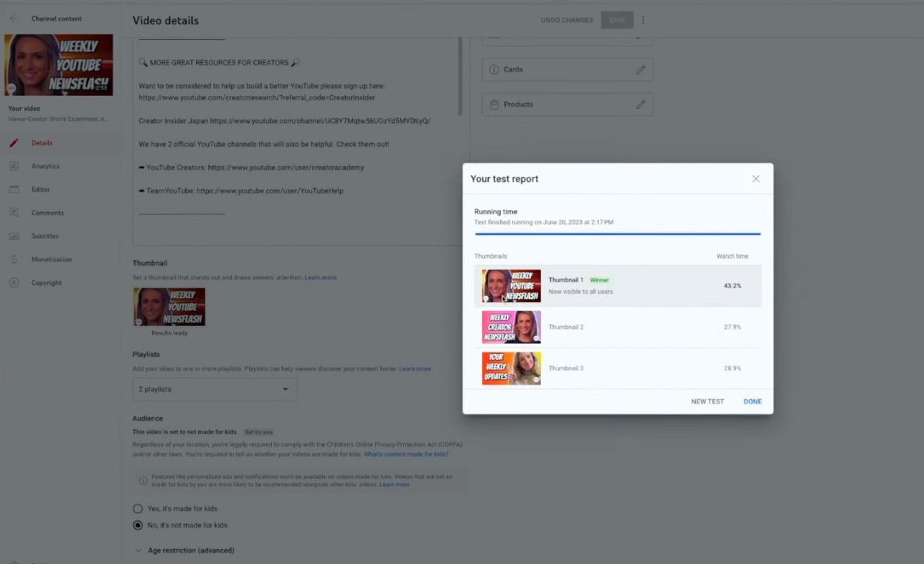This screenshot has height=564, width=924.
Task: Edit Cards using pencil icon
Action: tap(640, 70)
